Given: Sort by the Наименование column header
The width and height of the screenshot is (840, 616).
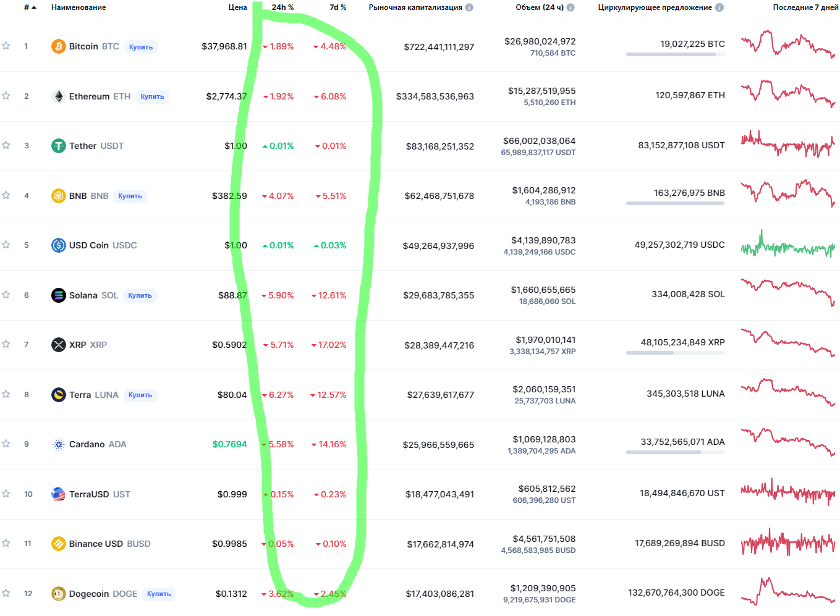Looking at the screenshot, I should [x=78, y=7].
